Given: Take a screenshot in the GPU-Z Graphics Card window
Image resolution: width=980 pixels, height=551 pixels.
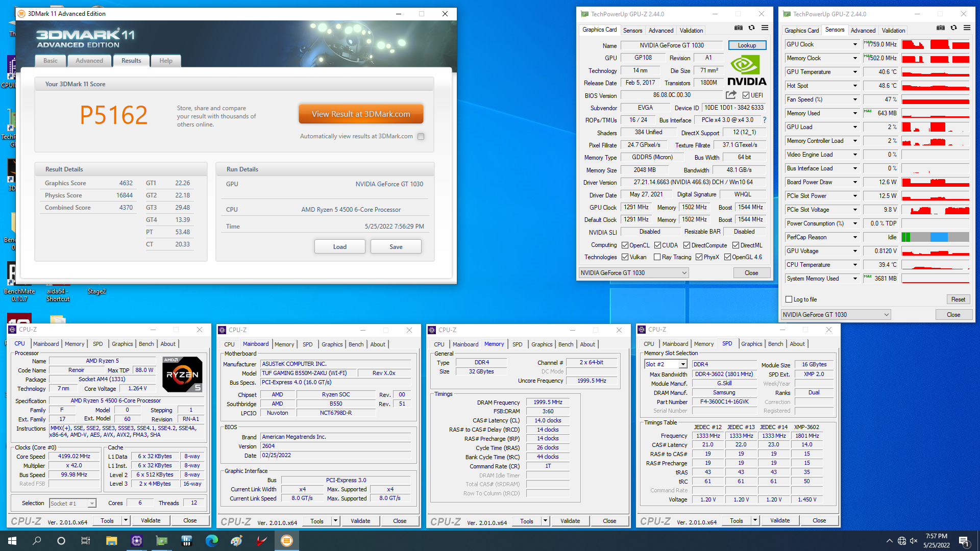Looking at the screenshot, I should pos(738,28).
